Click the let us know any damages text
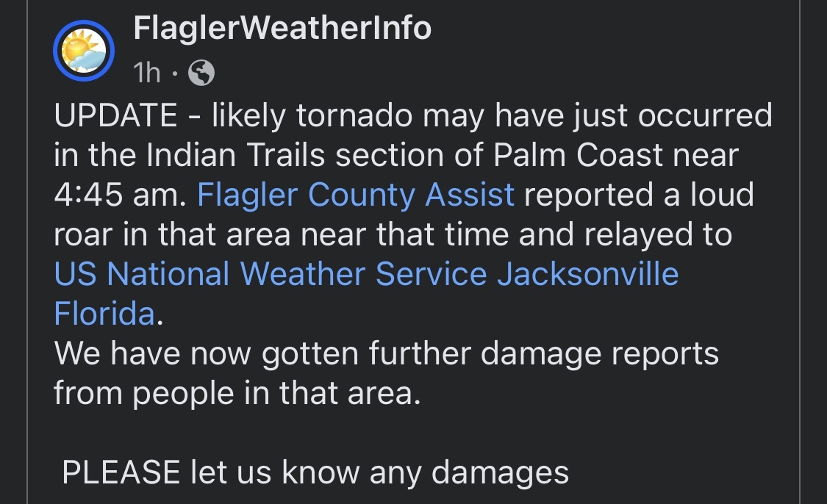The height and width of the screenshot is (504, 827). coord(380,472)
